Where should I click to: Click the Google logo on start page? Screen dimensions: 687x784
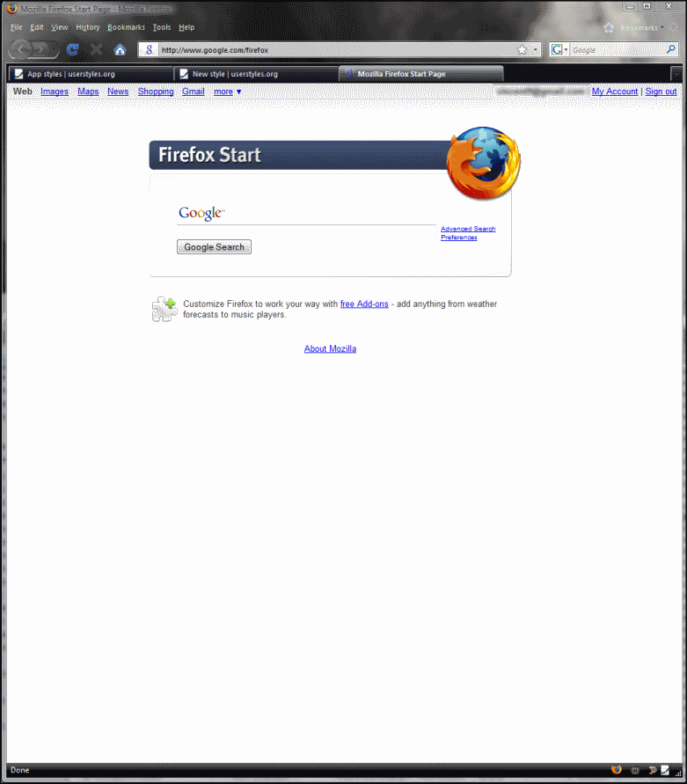[x=201, y=213]
